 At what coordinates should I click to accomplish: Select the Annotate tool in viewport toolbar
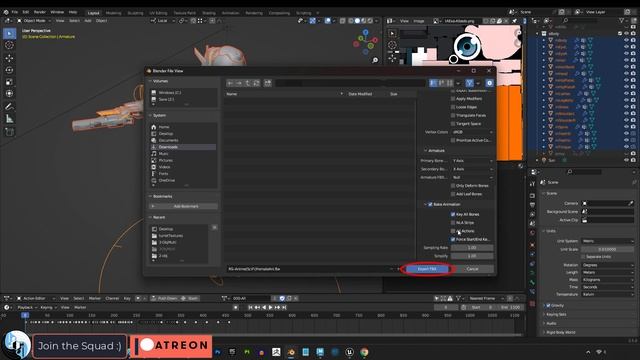(x=9, y=107)
